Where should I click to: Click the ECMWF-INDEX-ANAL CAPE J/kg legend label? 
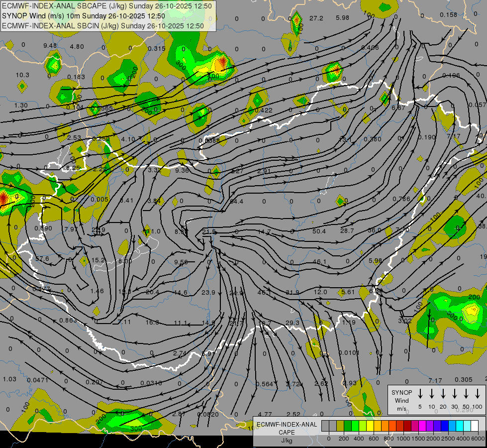click(x=287, y=433)
